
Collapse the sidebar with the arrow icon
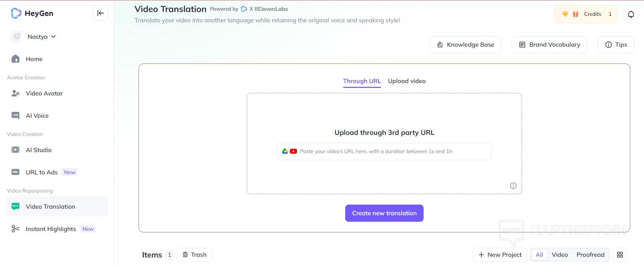click(x=100, y=13)
